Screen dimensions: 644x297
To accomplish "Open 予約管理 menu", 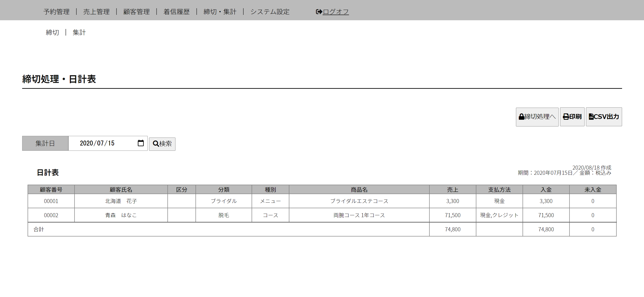I will pos(57,12).
